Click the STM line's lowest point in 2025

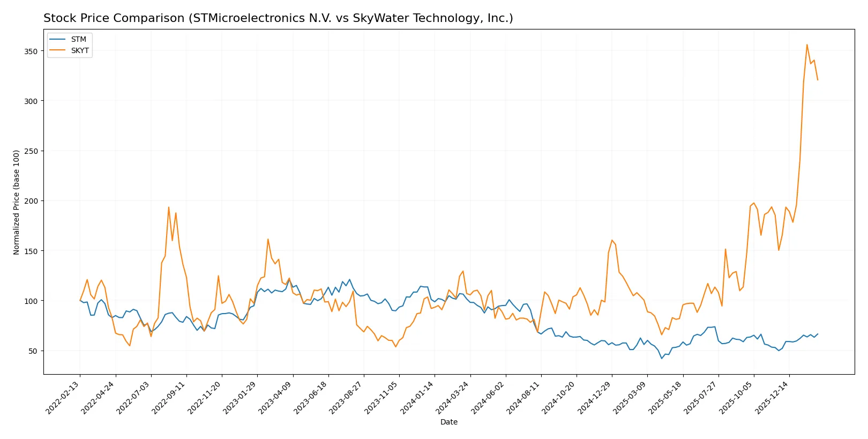pyautogui.click(x=662, y=358)
